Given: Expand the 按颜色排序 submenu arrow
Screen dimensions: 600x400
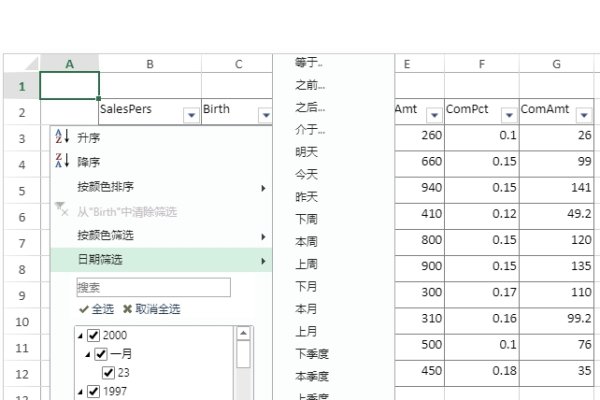Looking at the screenshot, I should click(x=263, y=188).
